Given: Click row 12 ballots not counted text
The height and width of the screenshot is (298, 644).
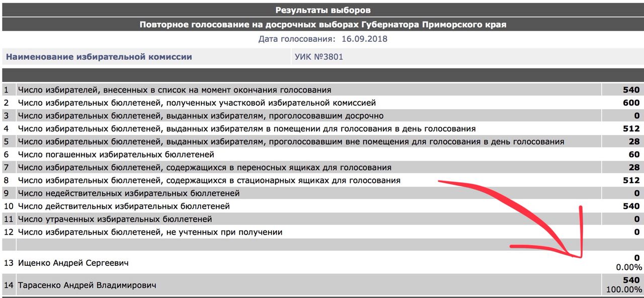Looking at the screenshot, I should tap(150, 232).
